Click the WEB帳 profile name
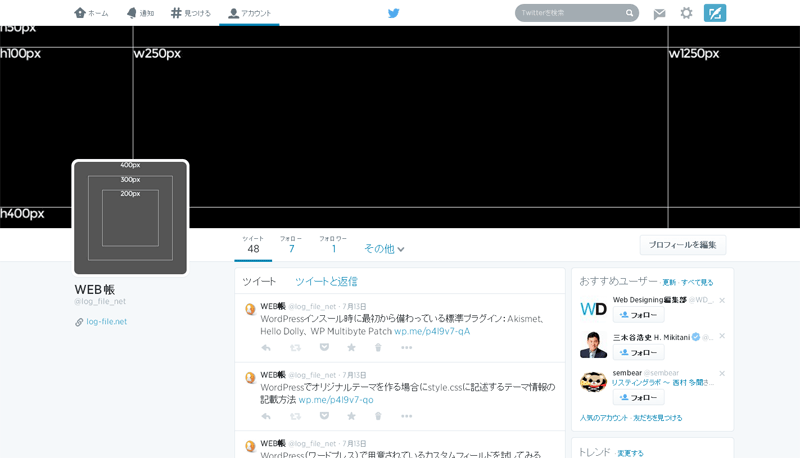This screenshot has height=458, width=800. (95, 289)
